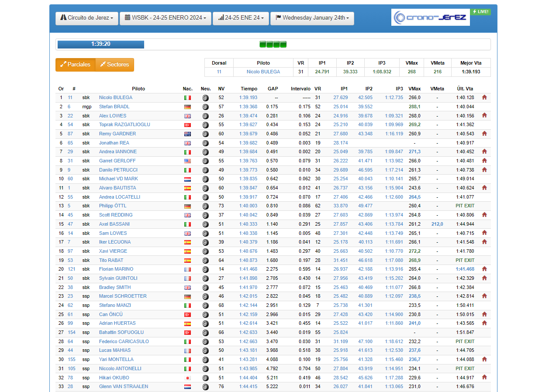Click the Últ. Vta column header
Viewport: 542px width, 392px height.
[x=465, y=89]
